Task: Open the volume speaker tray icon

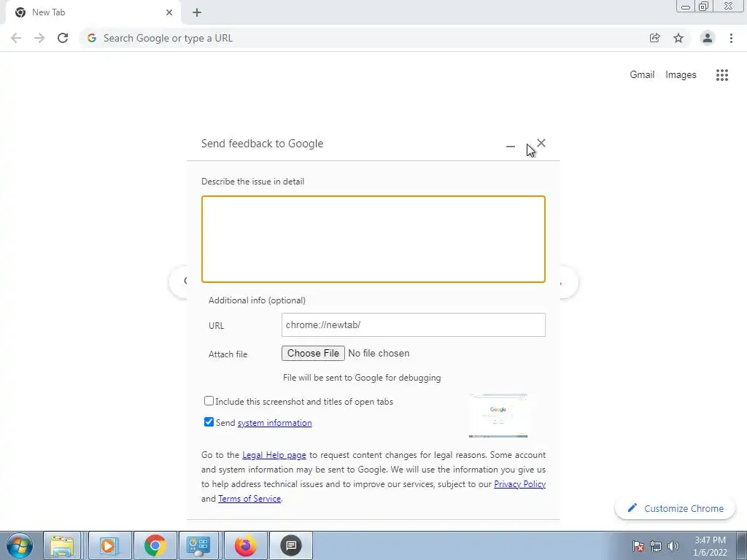Action: pyautogui.click(x=673, y=546)
